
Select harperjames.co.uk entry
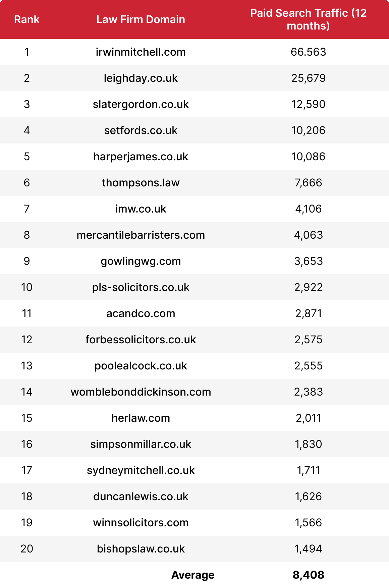(x=141, y=157)
